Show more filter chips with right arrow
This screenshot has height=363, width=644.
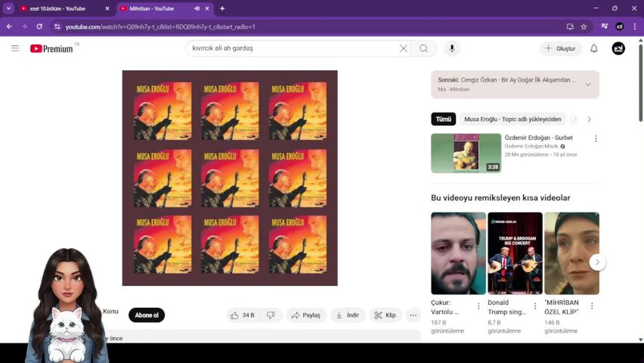[x=589, y=119]
